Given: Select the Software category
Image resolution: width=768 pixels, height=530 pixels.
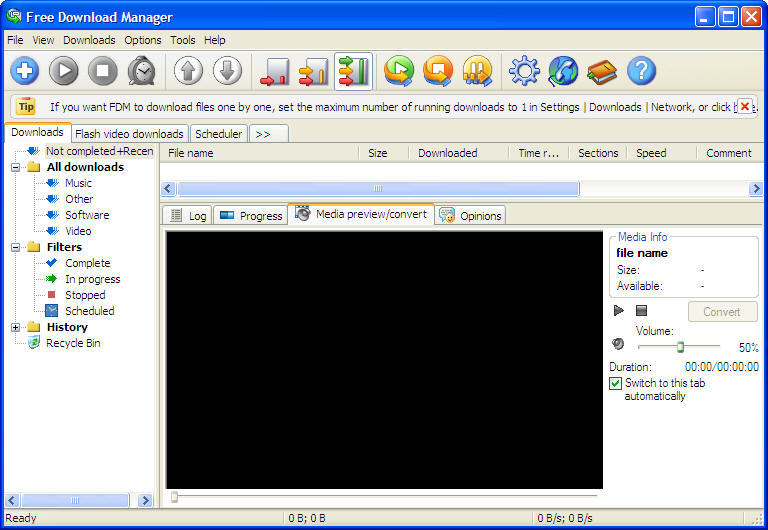Looking at the screenshot, I should pyautogui.click(x=87, y=215).
